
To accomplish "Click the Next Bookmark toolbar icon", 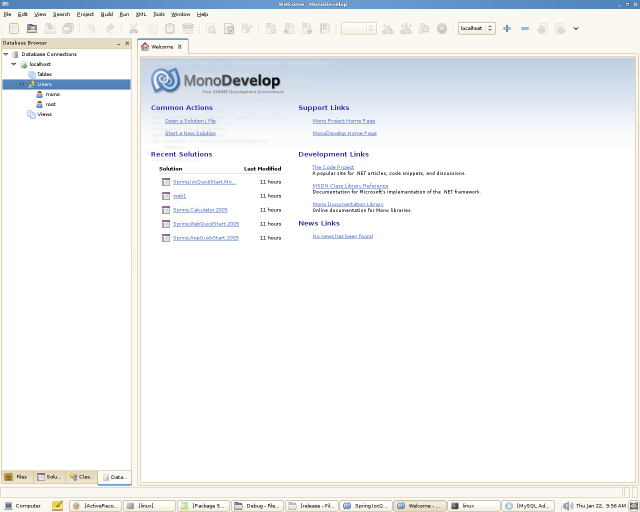I will pos(307,28).
